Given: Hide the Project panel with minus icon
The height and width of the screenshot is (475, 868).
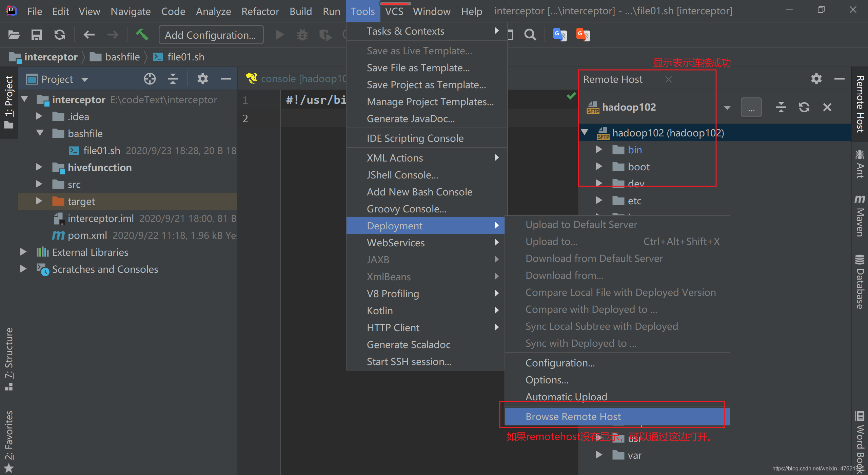Looking at the screenshot, I should (225, 79).
